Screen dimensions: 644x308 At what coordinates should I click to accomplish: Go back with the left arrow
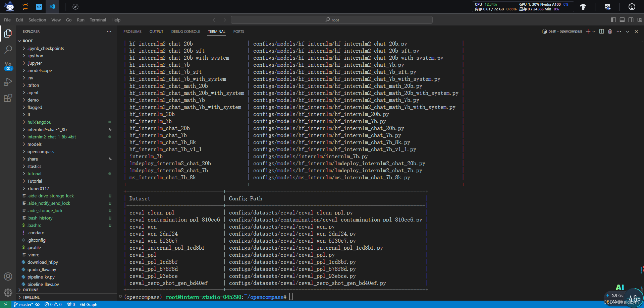coord(215,20)
